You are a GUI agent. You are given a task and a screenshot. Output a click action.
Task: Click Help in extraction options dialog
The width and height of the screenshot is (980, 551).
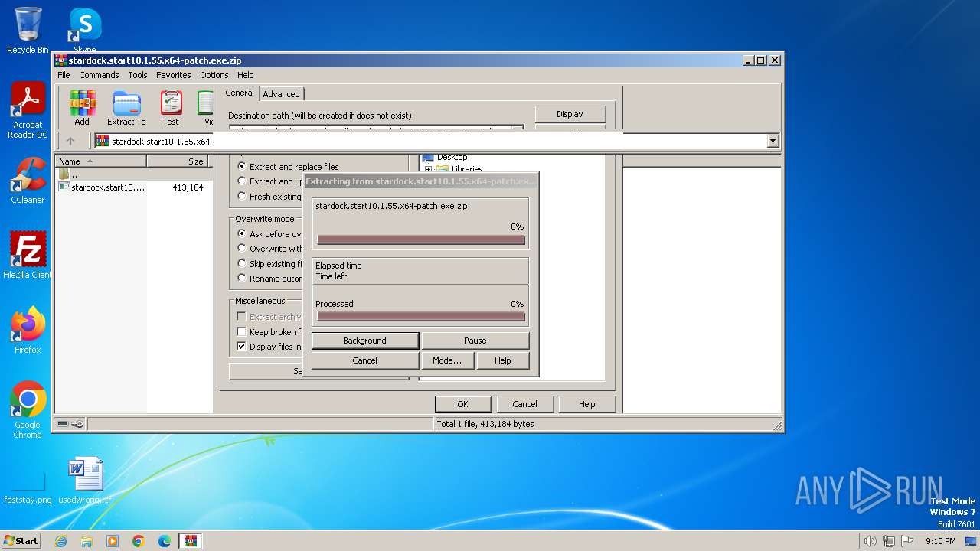coord(586,404)
